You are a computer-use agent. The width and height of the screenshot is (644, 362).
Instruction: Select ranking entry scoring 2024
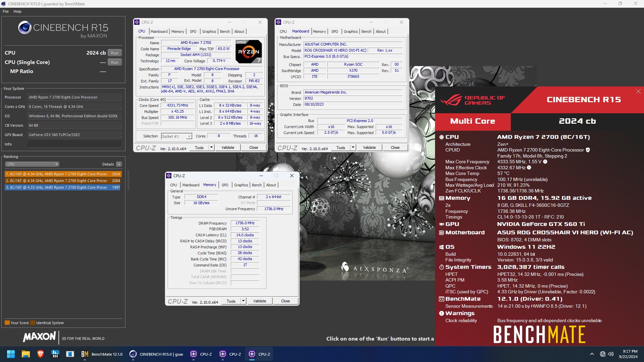(63, 174)
